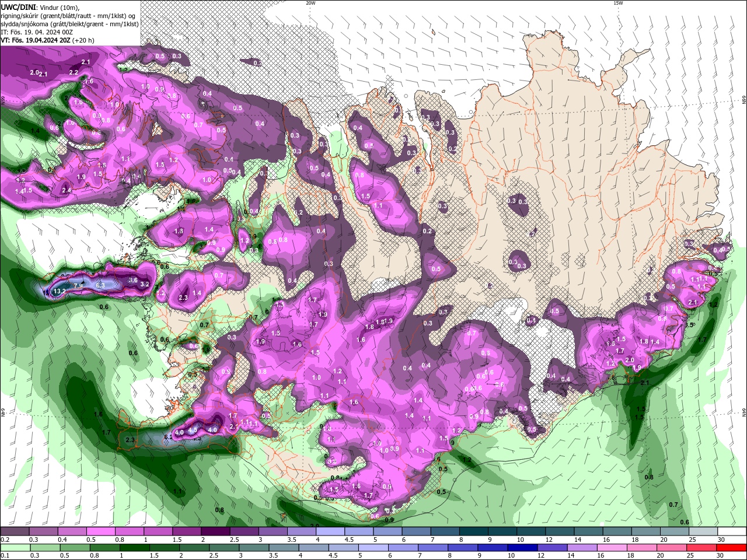The width and height of the screenshot is (747, 560).
Task: Pick the dark teal snow swatch between 8 and 9
Action: 473,531
